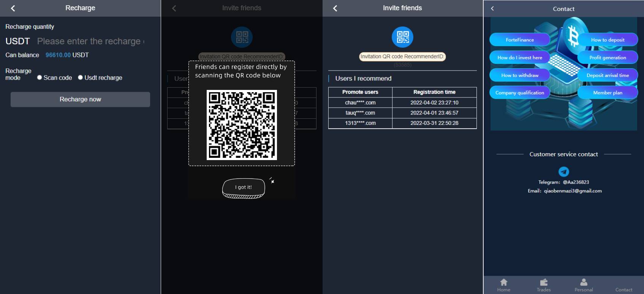Open the Home tab icon
The width and height of the screenshot is (644, 294).
tap(504, 282)
